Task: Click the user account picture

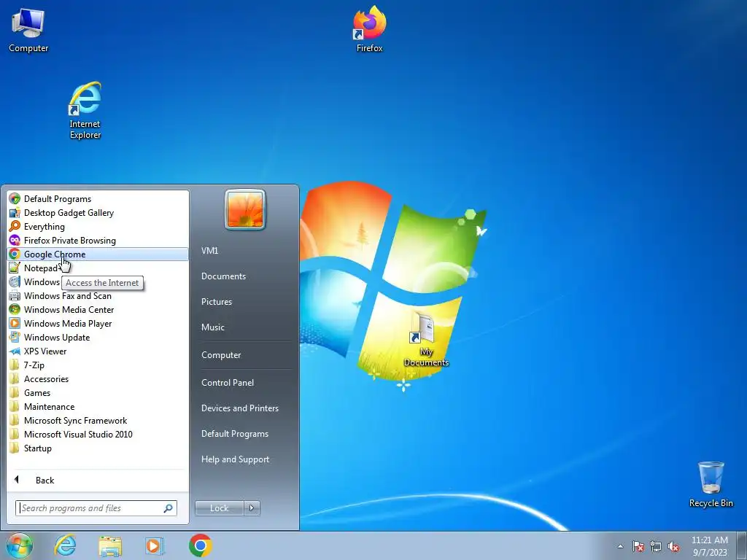Action: click(245, 209)
